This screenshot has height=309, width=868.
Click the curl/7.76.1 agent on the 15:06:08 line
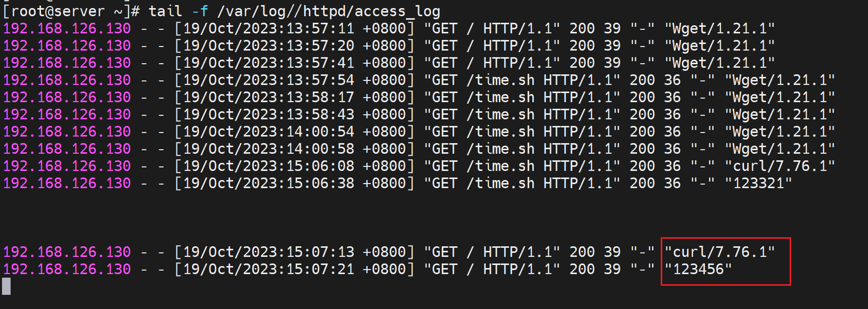tap(780, 166)
